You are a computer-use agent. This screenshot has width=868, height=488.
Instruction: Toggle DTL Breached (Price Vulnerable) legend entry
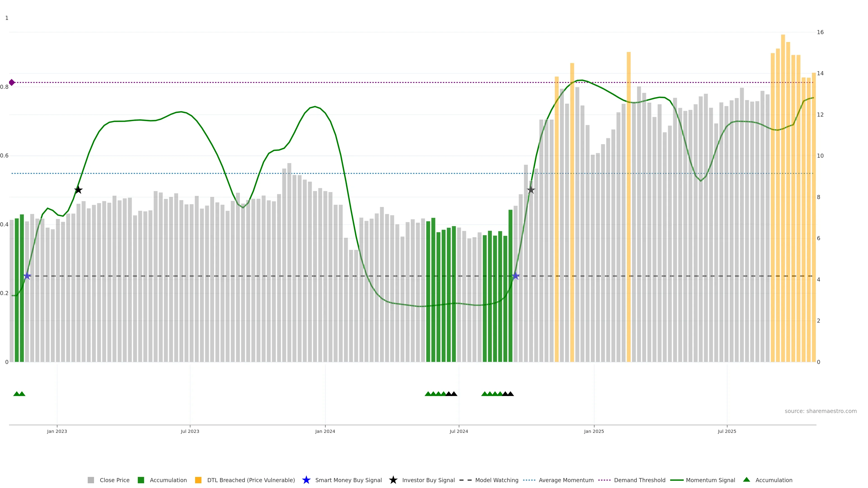(x=251, y=480)
